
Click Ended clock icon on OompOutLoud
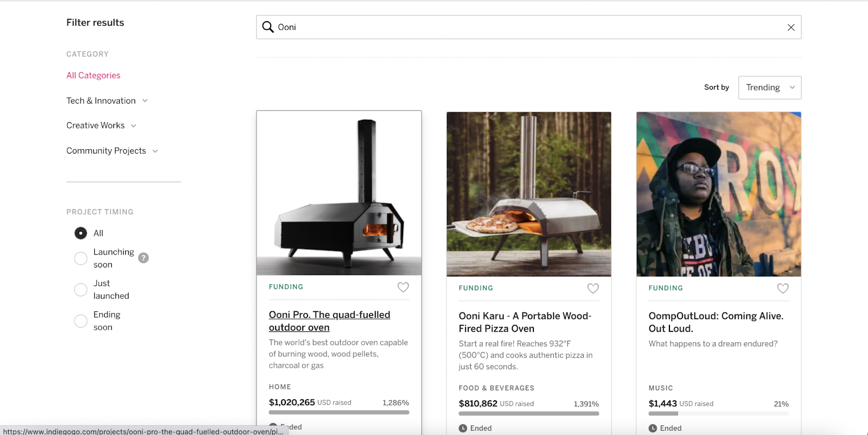653,428
